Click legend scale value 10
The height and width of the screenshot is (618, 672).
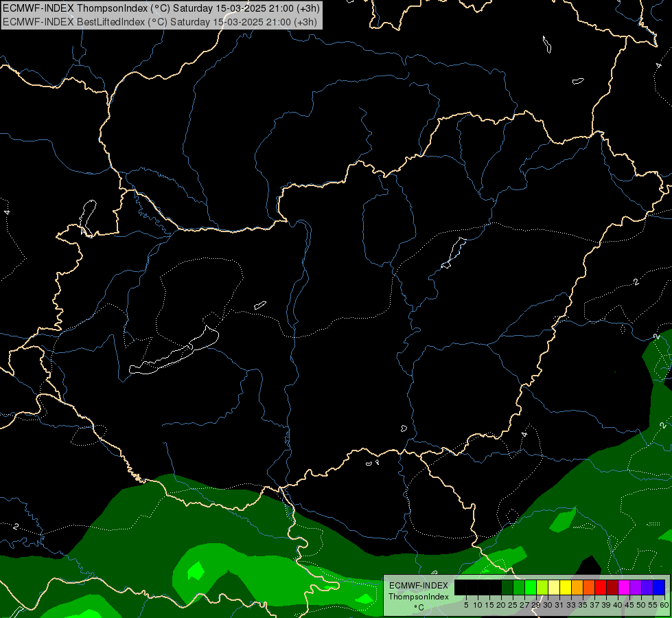tap(478, 605)
